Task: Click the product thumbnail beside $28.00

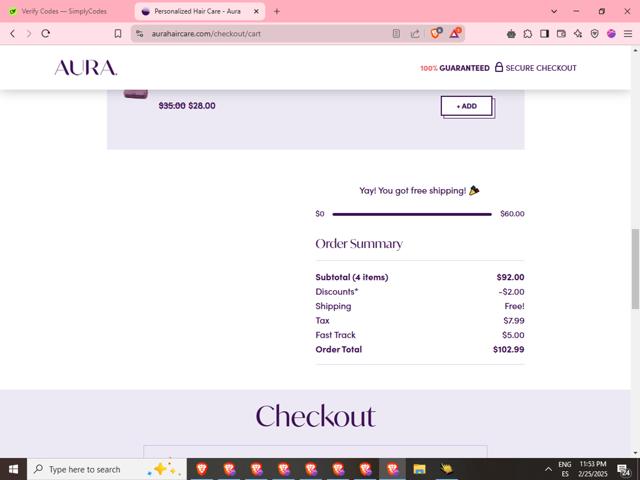Action: pyautogui.click(x=136, y=94)
